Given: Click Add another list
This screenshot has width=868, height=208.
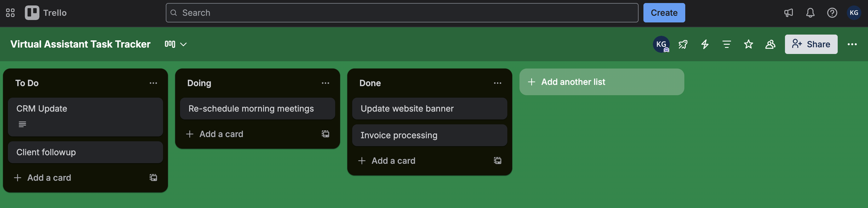Looking at the screenshot, I should pyautogui.click(x=602, y=82).
